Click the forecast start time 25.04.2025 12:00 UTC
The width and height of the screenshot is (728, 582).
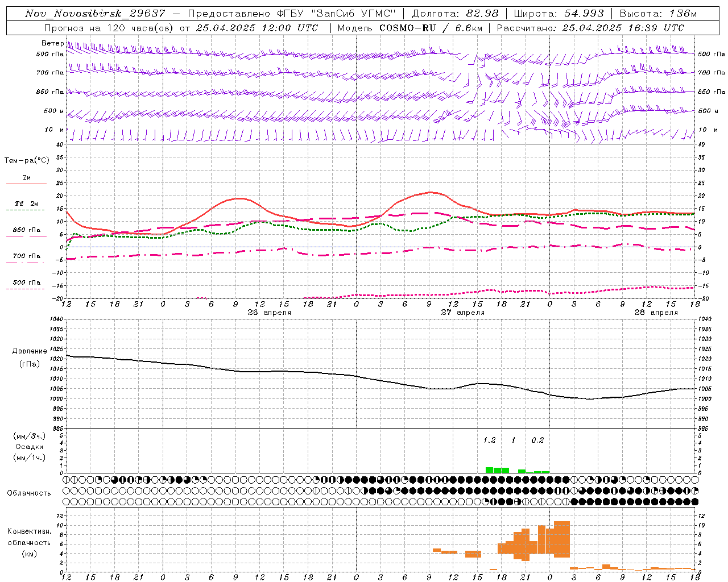[x=257, y=28]
